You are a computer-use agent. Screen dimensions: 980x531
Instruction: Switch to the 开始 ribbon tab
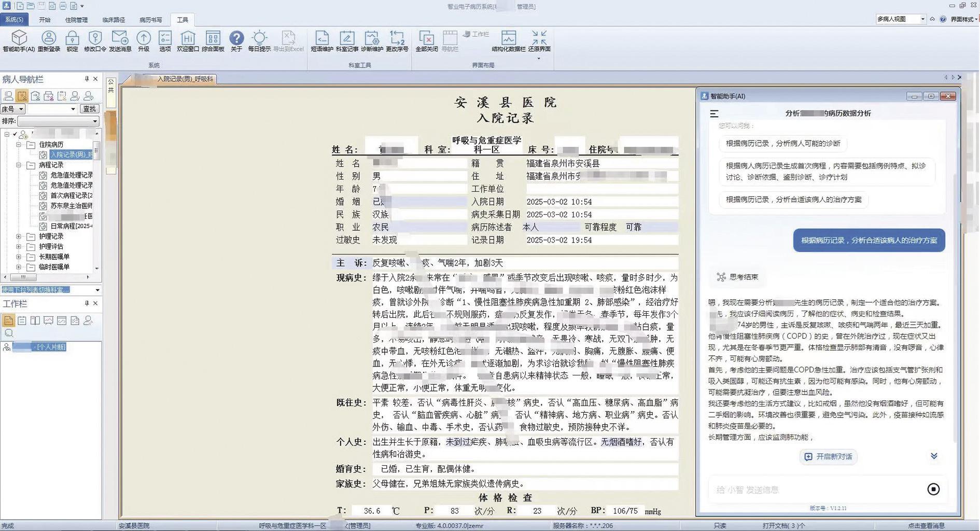point(45,20)
